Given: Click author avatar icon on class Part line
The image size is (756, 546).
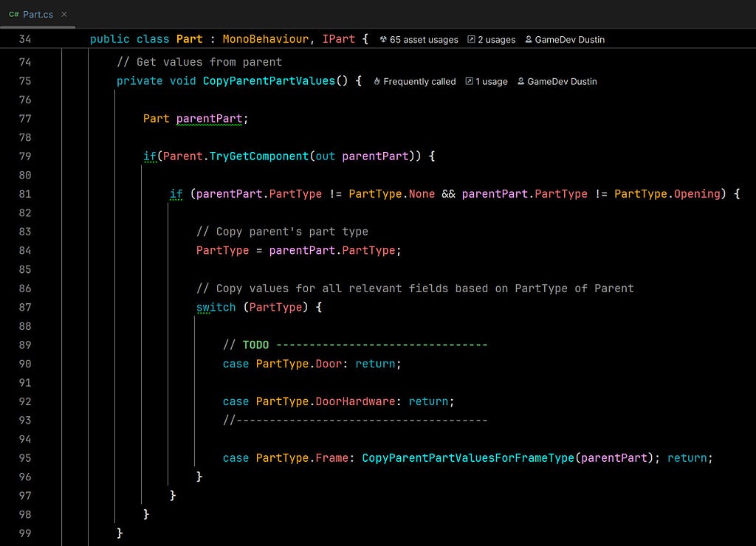Looking at the screenshot, I should [x=529, y=40].
